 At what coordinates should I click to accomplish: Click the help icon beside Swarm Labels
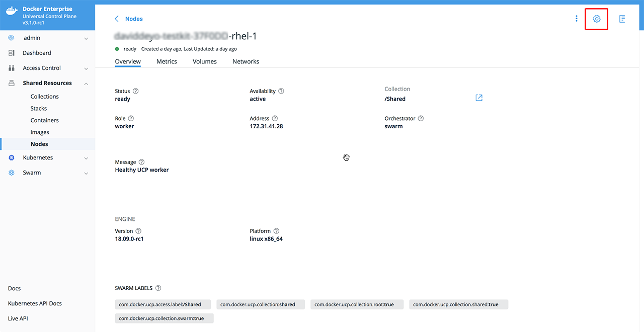click(x=158, y=288)
